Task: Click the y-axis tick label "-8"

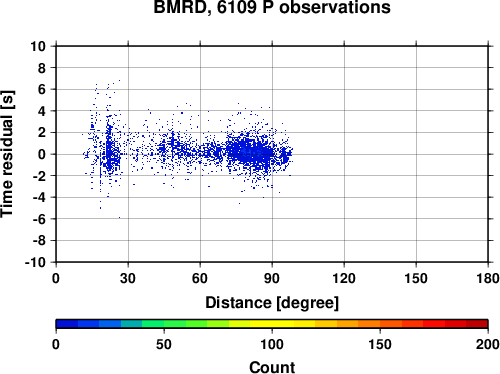Action: (39, 241)
